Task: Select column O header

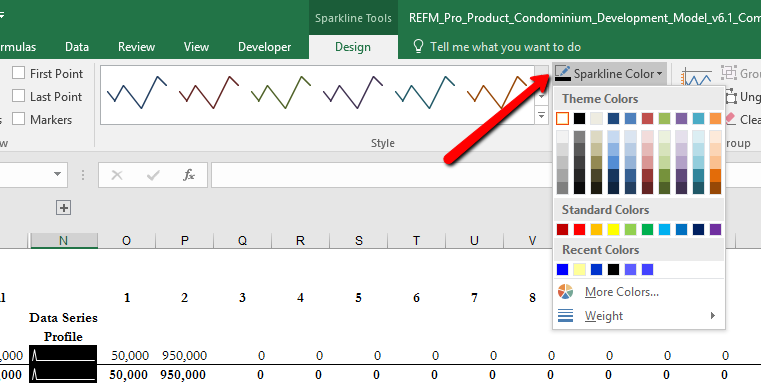Action: click(x=126, y=241)
